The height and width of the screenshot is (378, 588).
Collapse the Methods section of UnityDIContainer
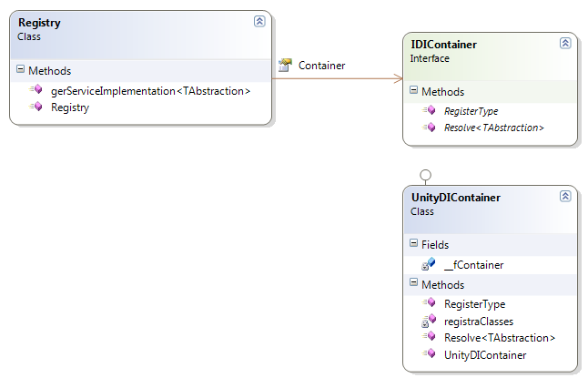[414, 284]
